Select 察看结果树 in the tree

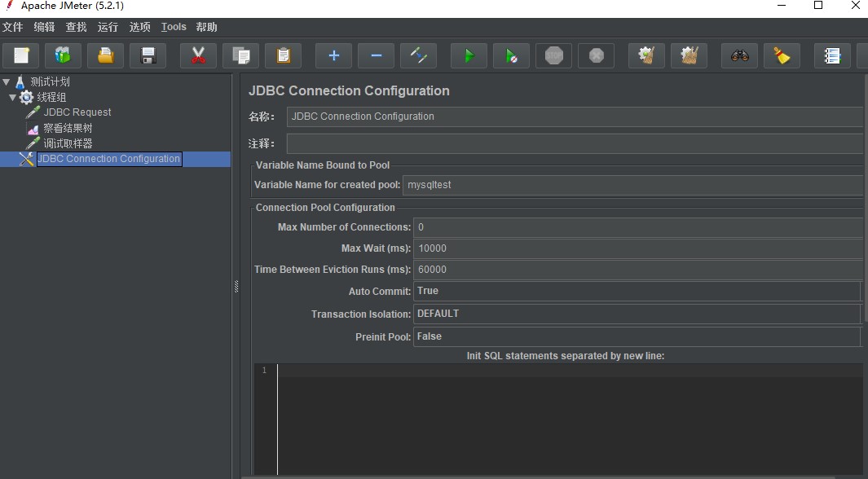coord(68,128)
